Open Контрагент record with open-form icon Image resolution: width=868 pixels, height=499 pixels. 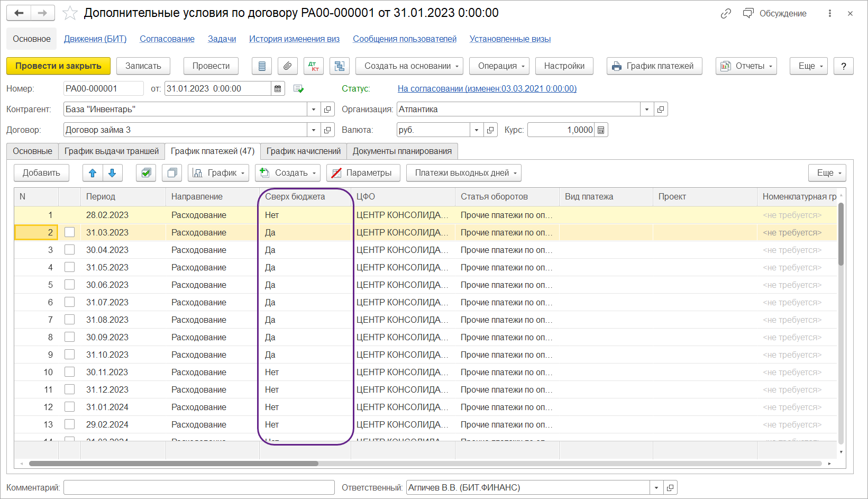tap(327, 110)
